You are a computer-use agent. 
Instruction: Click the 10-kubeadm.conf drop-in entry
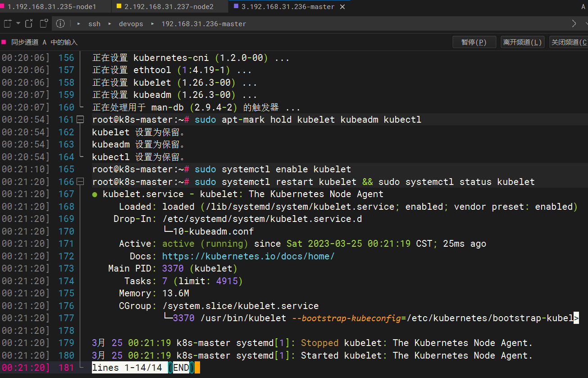[214, 231]
